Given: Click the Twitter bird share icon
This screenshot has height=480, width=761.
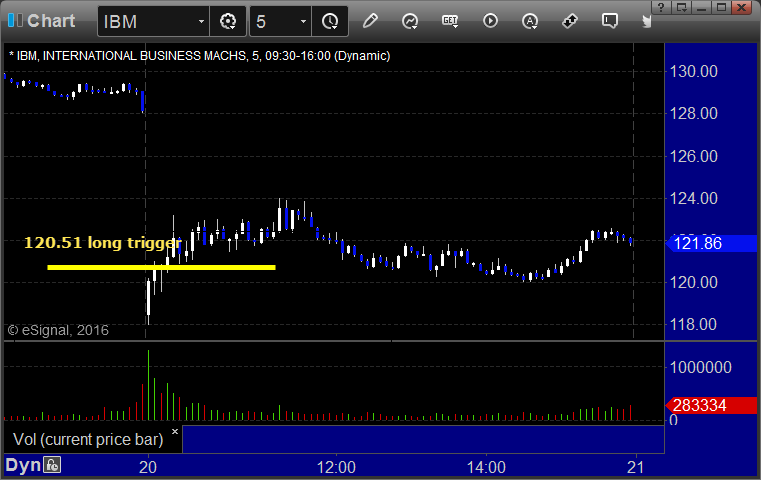Looking at the screenshot, I should pos(646,21).
